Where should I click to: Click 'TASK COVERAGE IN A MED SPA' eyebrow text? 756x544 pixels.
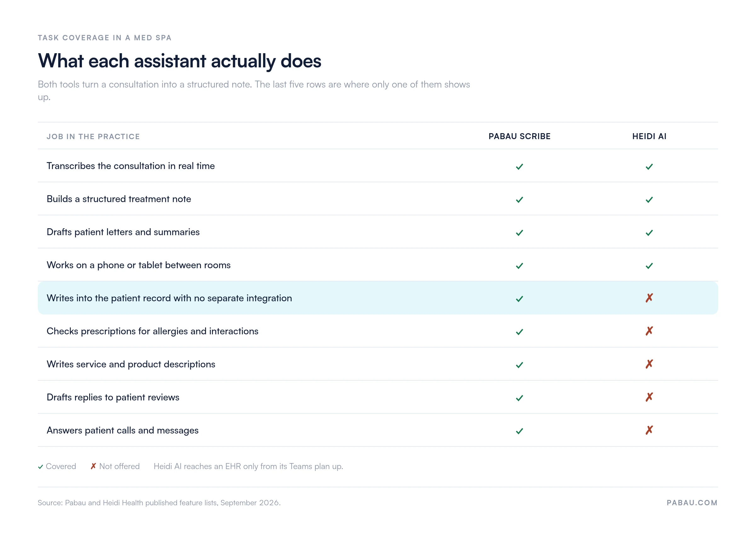tap(105, 38)
